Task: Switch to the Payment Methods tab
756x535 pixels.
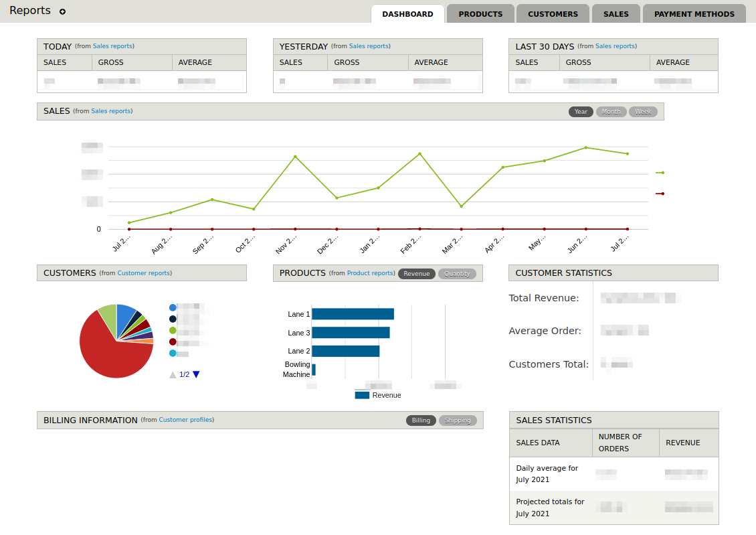Action: pos(694,14)
